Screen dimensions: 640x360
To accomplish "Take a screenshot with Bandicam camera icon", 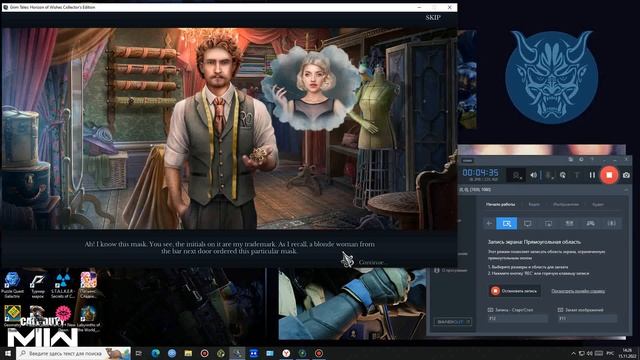I will 626,175.
